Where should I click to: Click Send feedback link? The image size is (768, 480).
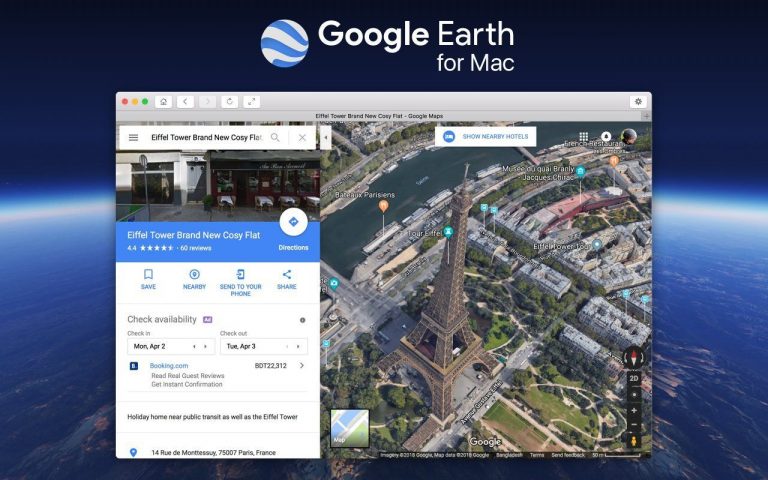[x=568, y=455]
